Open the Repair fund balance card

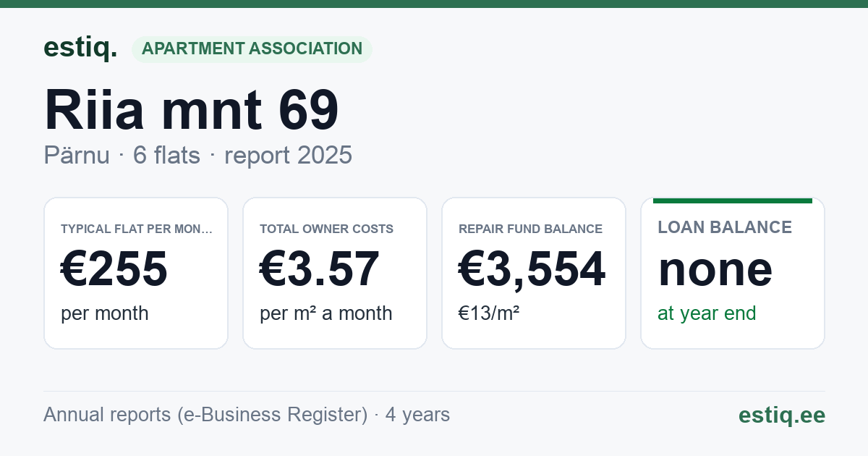tap(534, 273)
